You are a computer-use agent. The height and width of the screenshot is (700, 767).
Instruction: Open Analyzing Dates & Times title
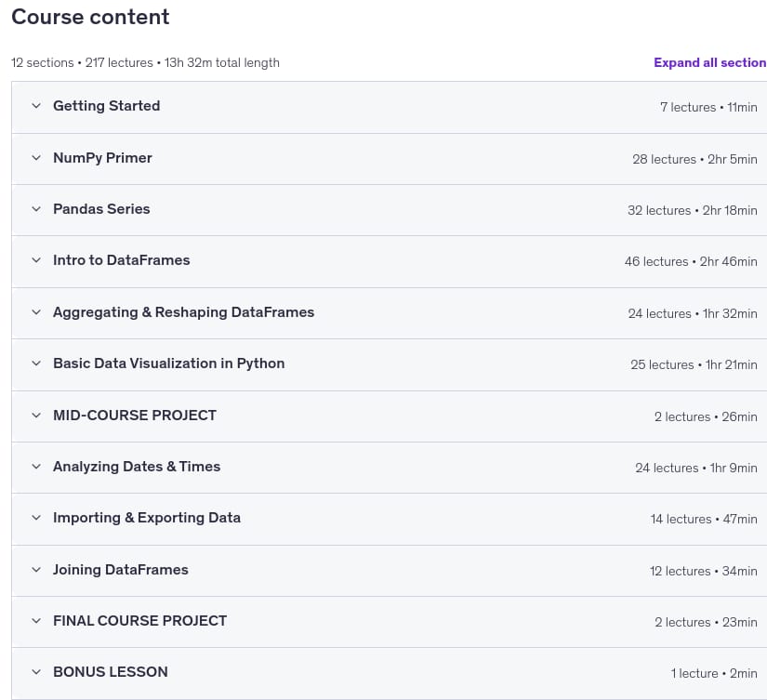137,467
